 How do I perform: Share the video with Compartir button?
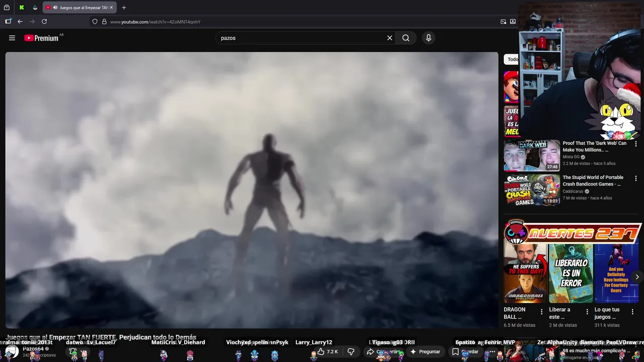384,351
